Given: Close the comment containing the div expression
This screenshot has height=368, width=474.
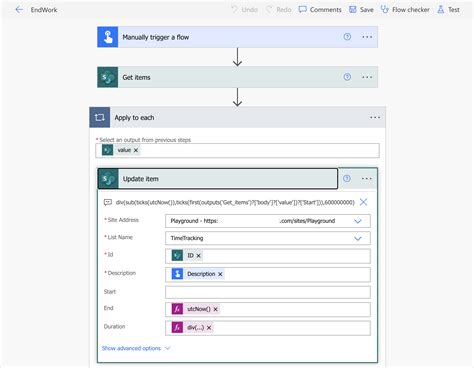Looking at the screenshot, I should click(x=363, y=202).
